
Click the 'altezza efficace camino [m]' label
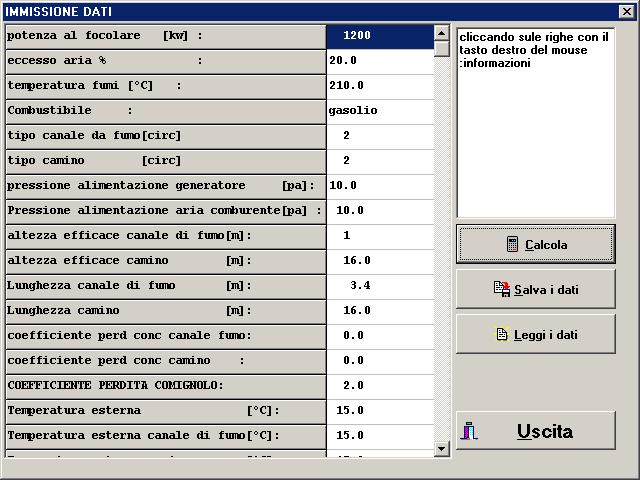point(166,262)
